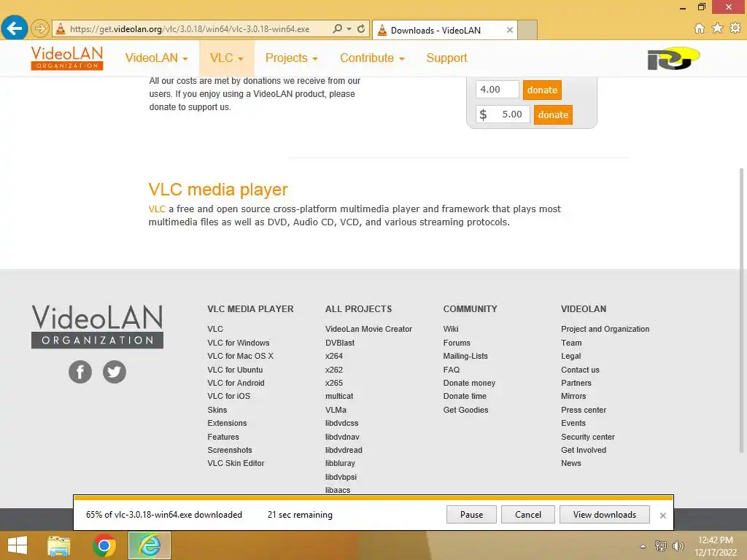The width and height of the screenshot is (747, 560).
Task: Select the Downloads - VideoLAN tab
Action: tap(444, 30)
